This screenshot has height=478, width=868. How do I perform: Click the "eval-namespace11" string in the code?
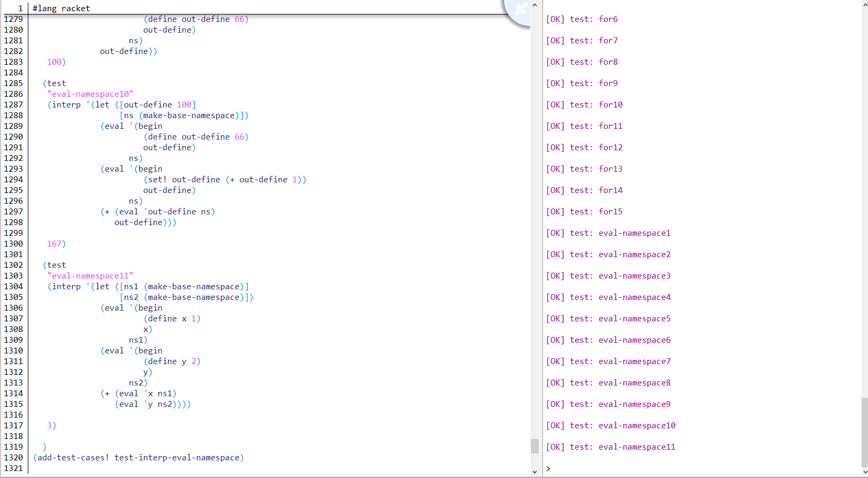point(90,276)
